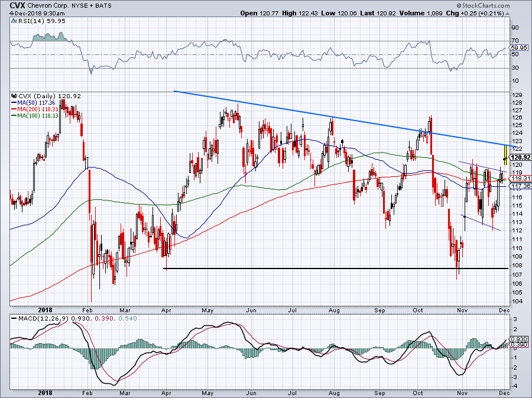532x398 pixels.
Task: Click the 'MA(100) 118.13' legend entry
Action: [38, 116]
